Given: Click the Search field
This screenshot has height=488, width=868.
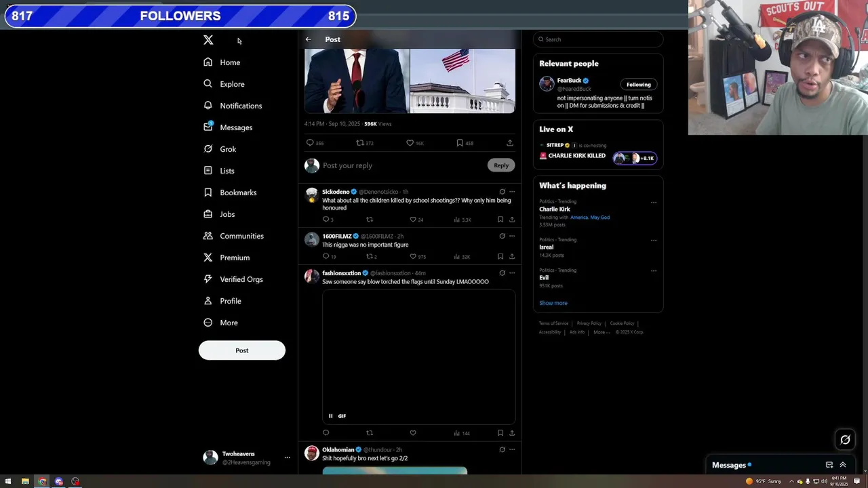Looking at the screenshot, I should point(598,39).
